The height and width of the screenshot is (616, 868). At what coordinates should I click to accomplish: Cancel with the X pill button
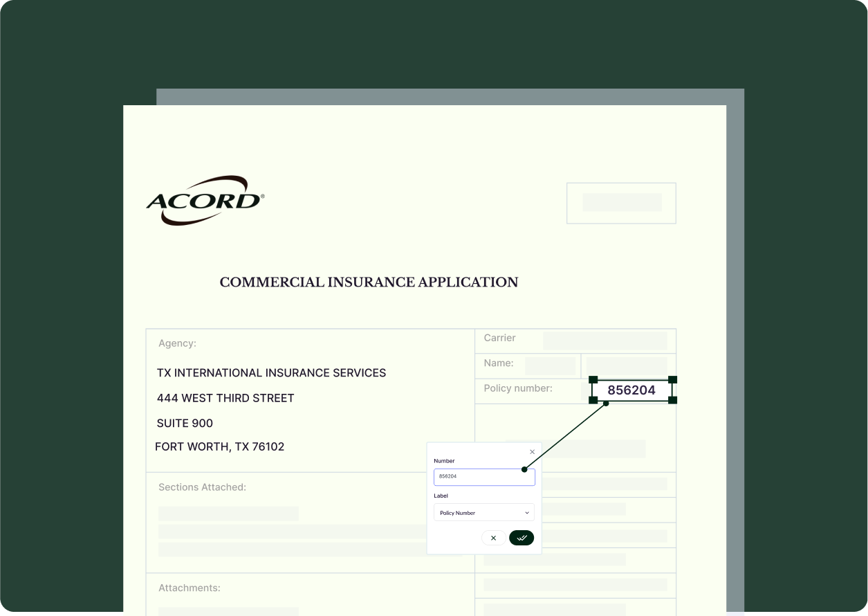pos(493,538)
